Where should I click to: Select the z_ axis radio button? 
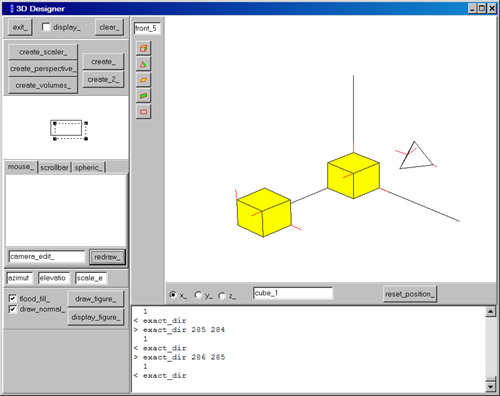pos(222,295)
